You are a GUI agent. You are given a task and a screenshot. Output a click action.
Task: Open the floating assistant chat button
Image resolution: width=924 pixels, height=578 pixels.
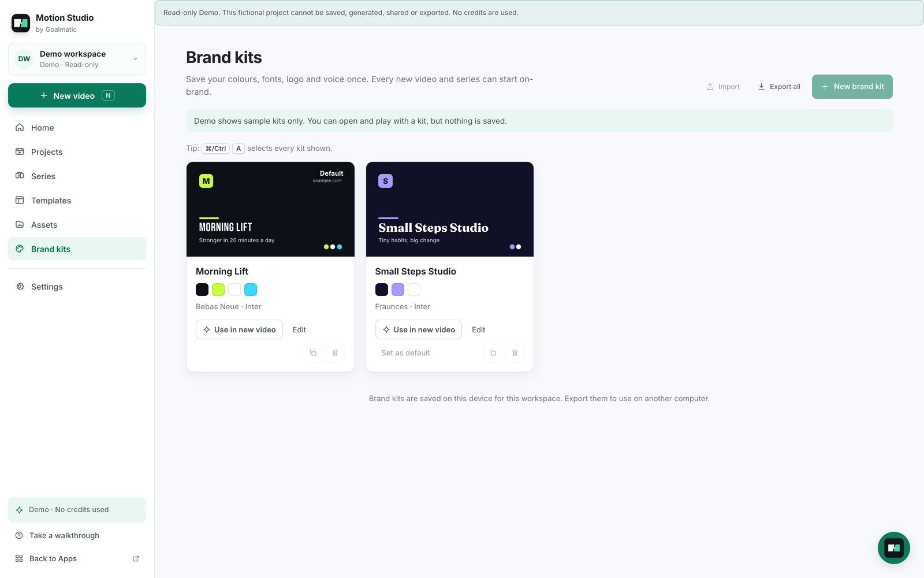pyautogui.click(x=894, y=548)
